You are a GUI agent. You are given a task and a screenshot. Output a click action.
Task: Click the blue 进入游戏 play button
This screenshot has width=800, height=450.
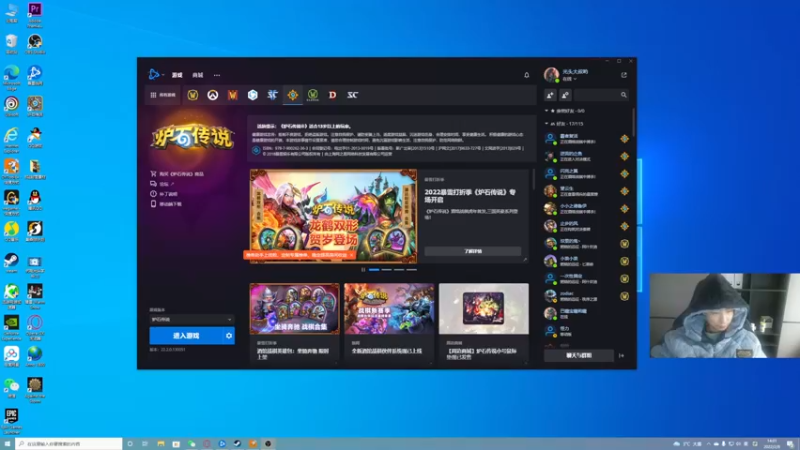[186, 336]
